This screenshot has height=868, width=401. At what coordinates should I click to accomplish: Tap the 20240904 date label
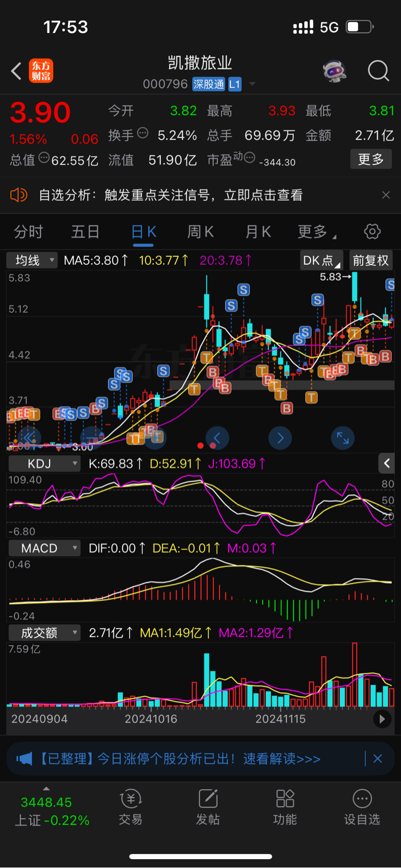click(39, 719)
